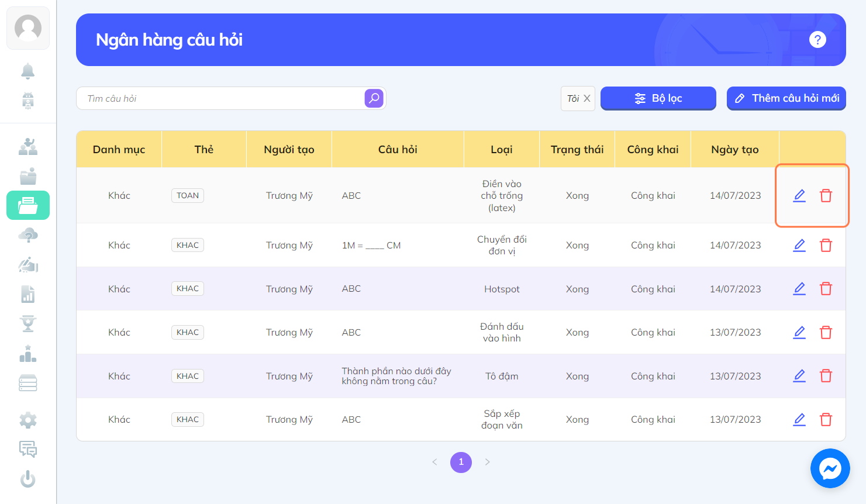Open the chat feedback icon in sidebar

pos(28,449)
